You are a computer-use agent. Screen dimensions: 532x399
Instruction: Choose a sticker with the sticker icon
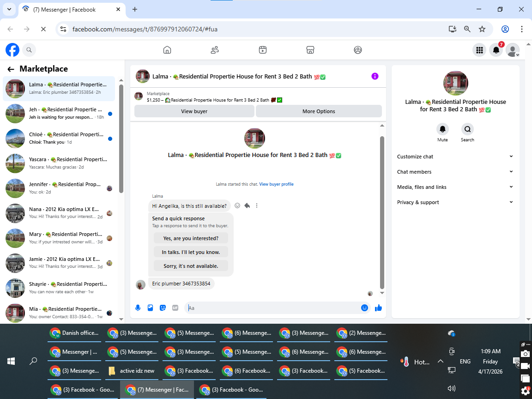point(163,308)
